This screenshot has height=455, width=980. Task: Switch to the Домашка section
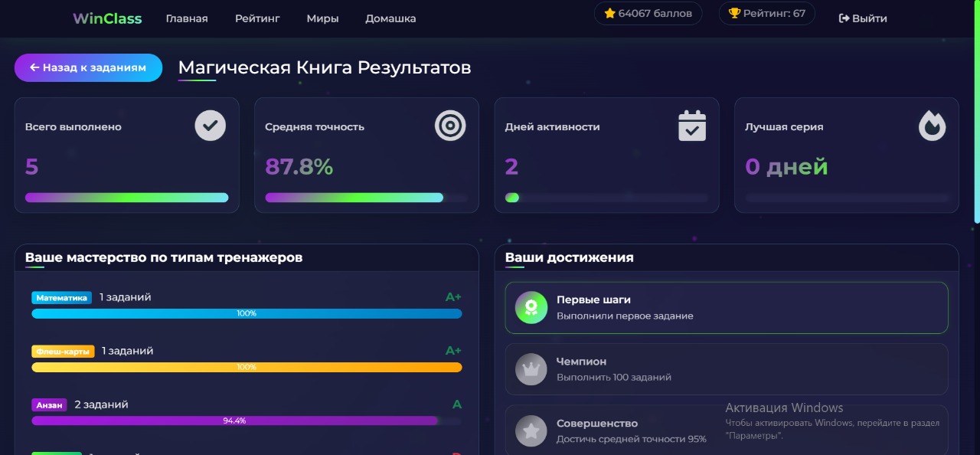tap(390, 18)
